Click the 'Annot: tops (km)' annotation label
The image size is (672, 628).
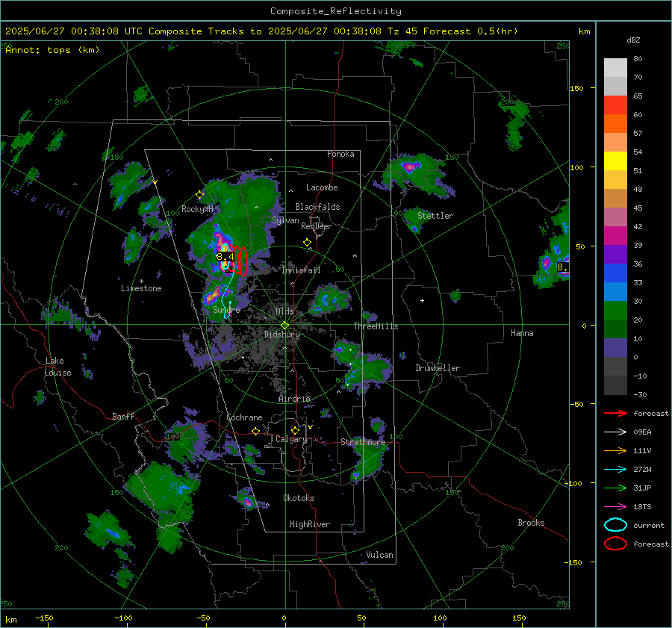click(52, 50)
